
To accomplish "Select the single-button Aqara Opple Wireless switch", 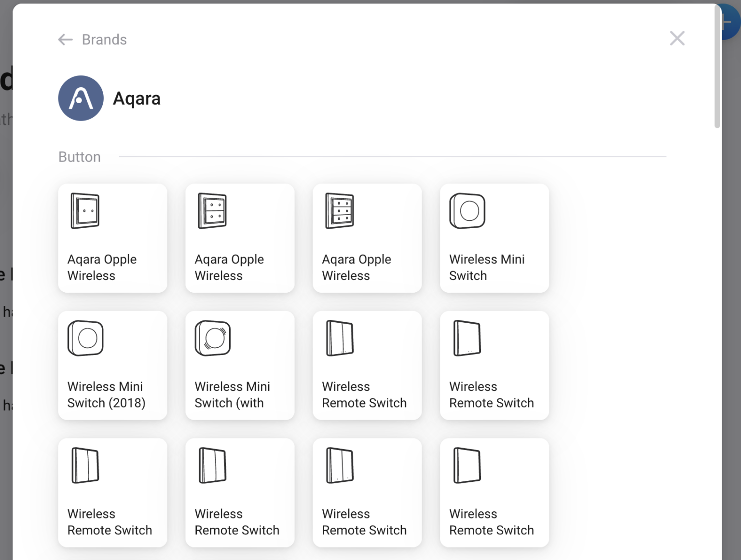I will (112, 239).
